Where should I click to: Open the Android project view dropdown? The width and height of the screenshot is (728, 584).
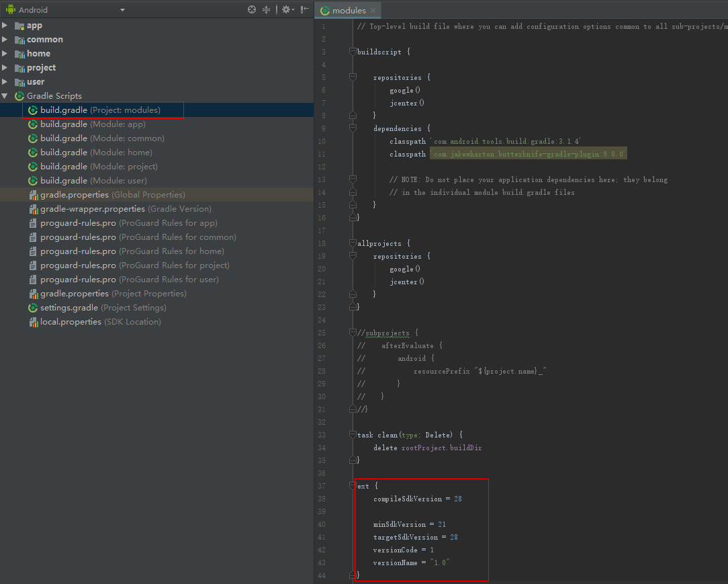tap(122, 10)
